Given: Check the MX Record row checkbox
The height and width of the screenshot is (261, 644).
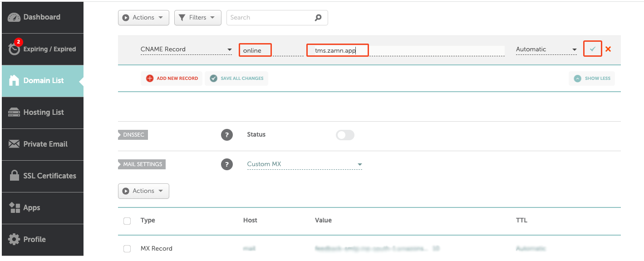Looking at the screenshot, I should 127,249.
